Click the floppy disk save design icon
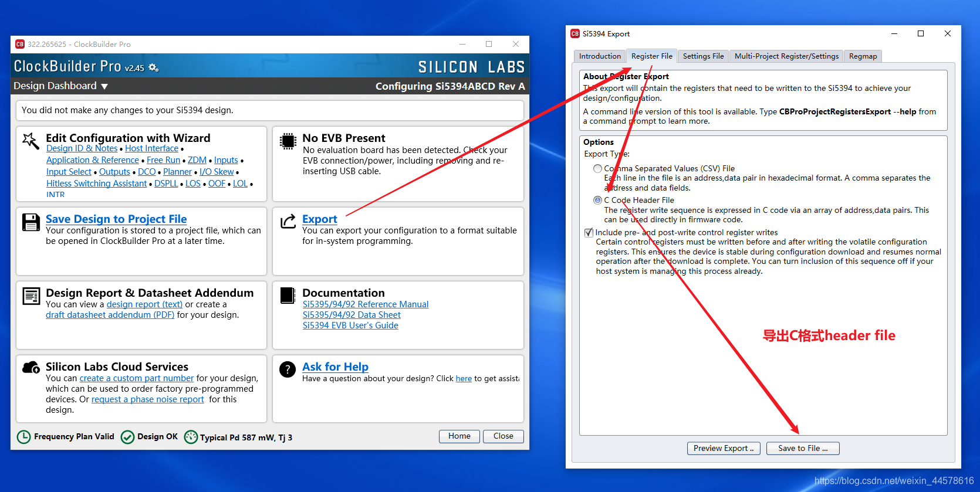This screenshot has height=492, width=980. coord(31,222)
